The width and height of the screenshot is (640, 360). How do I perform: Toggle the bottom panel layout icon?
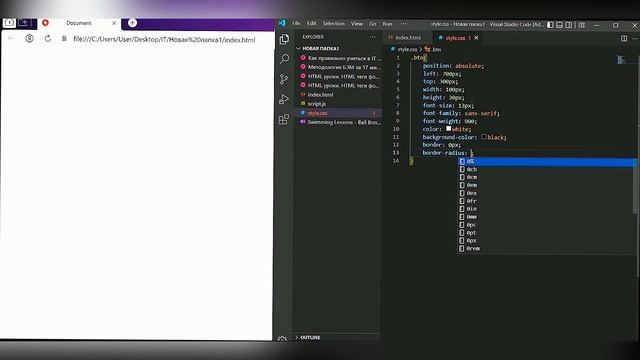pos(560,25)
